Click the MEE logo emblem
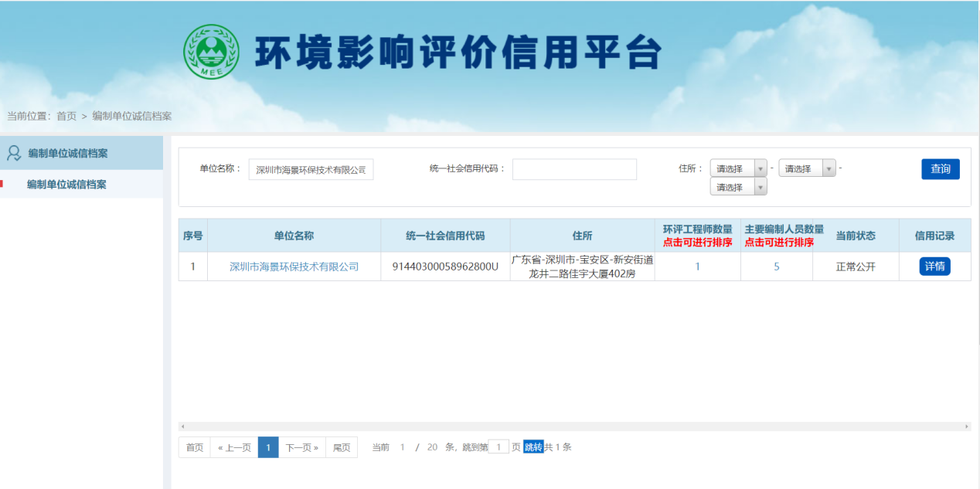Viewport: 980px width, 489px height. [212, 51]
